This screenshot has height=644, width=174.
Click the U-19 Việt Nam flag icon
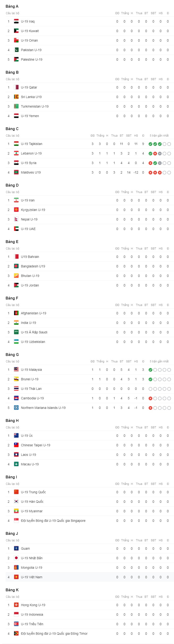click(16, 577)
